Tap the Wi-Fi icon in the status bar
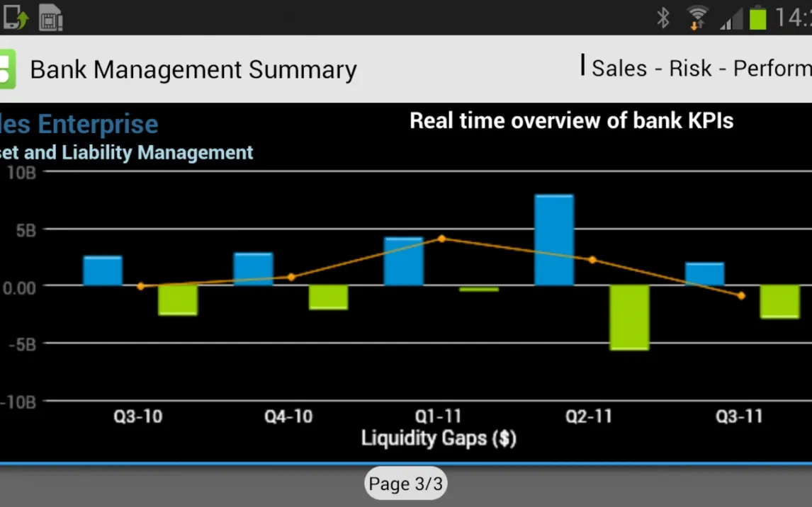 (698, 18)
